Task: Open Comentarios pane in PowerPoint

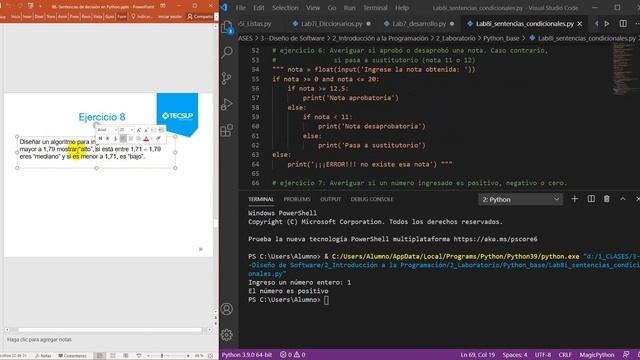Action: click(x=72, y=356)
